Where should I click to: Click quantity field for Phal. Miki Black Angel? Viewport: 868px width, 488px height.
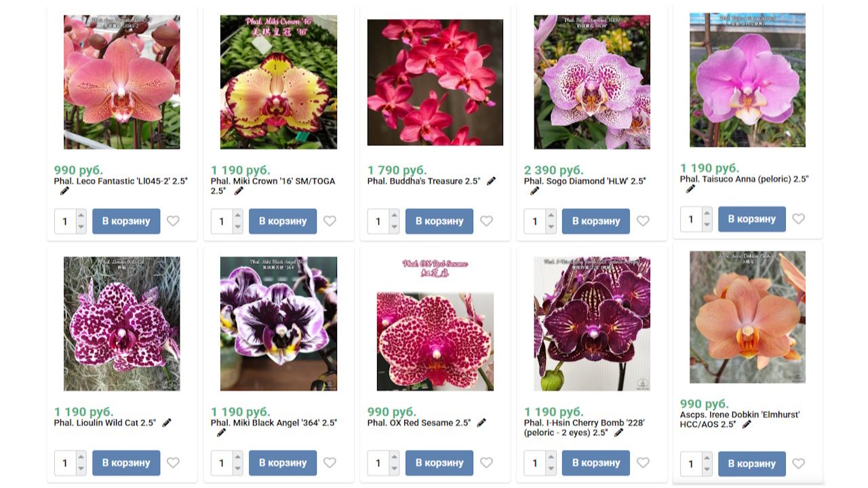[x=222, y=463]
